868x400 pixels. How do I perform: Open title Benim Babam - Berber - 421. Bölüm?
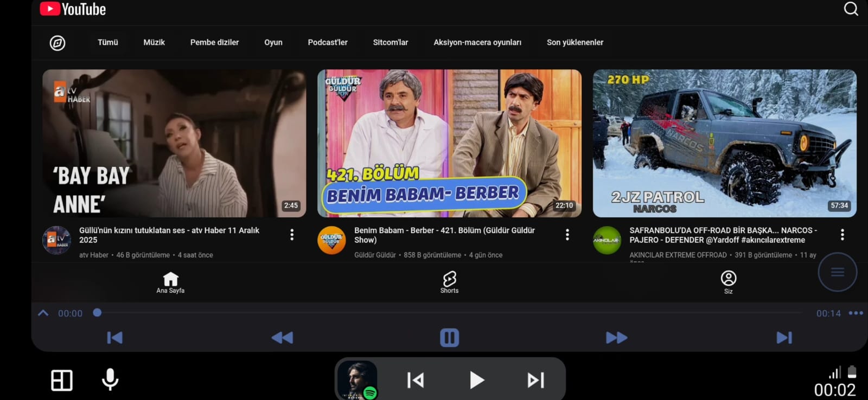445,235
